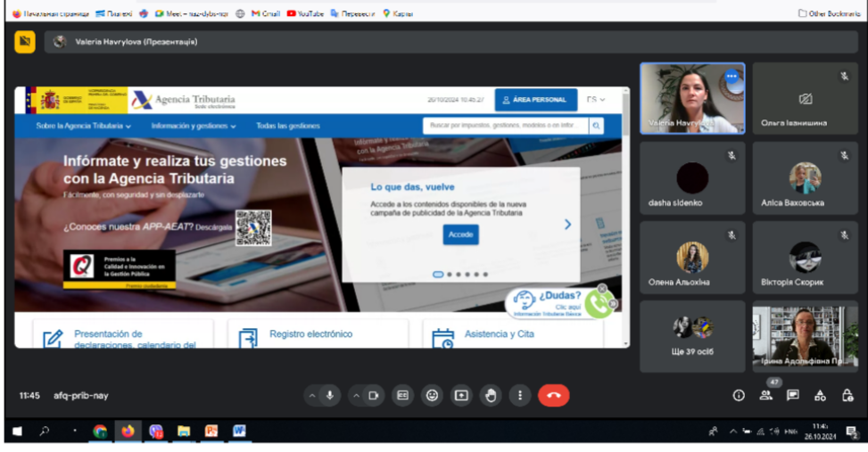Select Valeria Havrylova's video tile
Viewport: 868px width, 452px height.
(x=692, y=98)
